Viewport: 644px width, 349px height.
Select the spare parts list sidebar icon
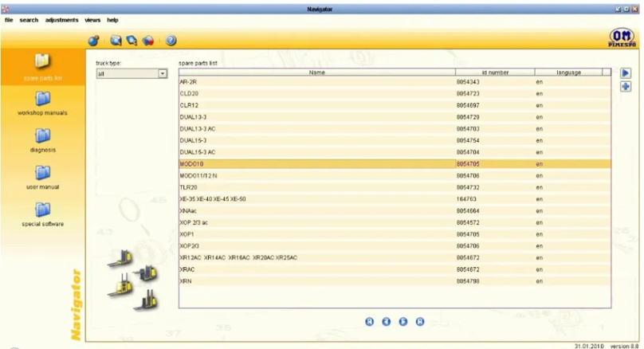42,61
